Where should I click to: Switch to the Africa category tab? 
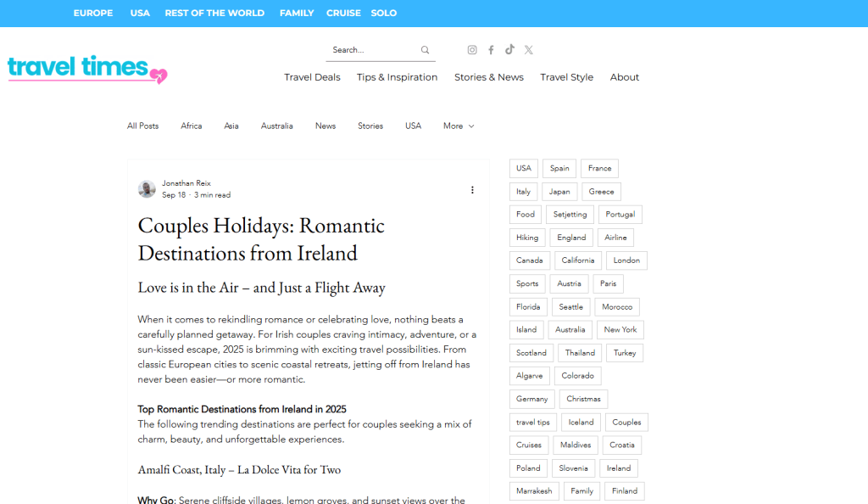pyautogui.click(x=192, y=126)
